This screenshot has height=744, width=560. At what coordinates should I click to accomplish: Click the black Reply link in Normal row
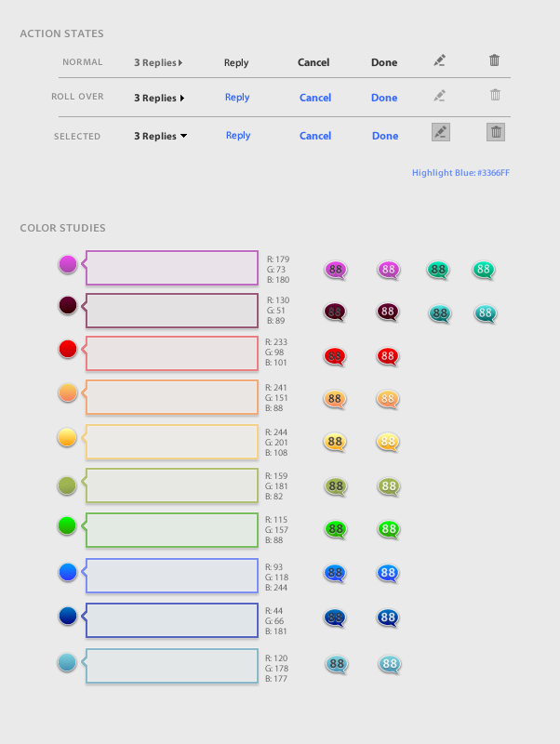tap(236, 62)
